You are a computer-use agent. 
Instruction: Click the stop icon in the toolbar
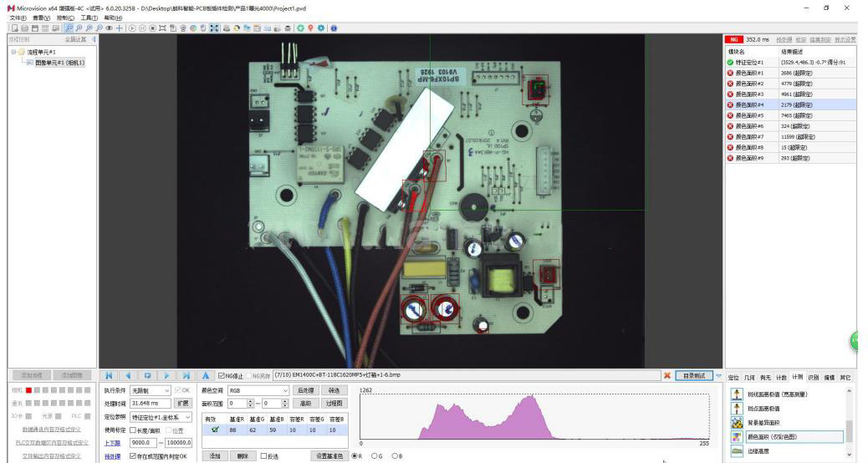[152, 28]
